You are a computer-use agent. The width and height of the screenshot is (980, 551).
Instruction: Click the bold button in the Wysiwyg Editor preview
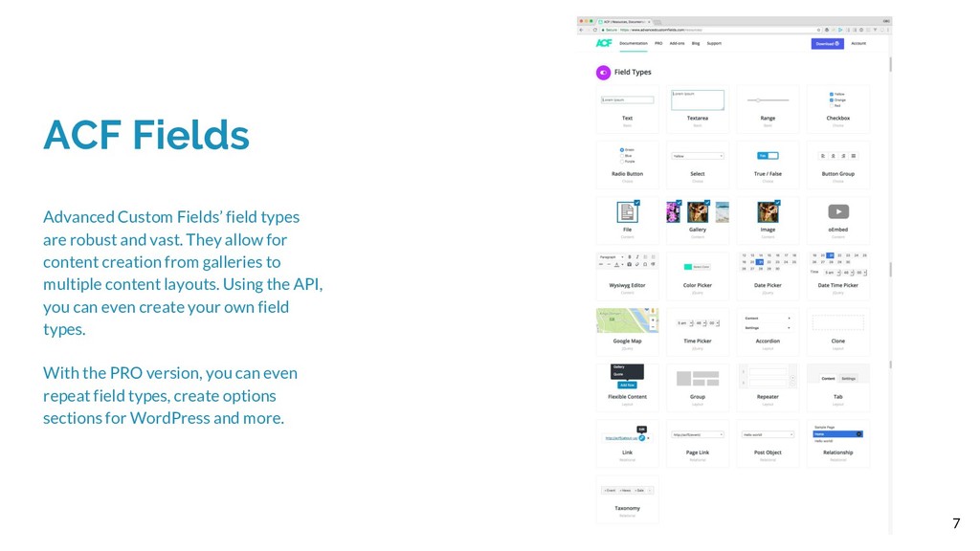point(630,256)
